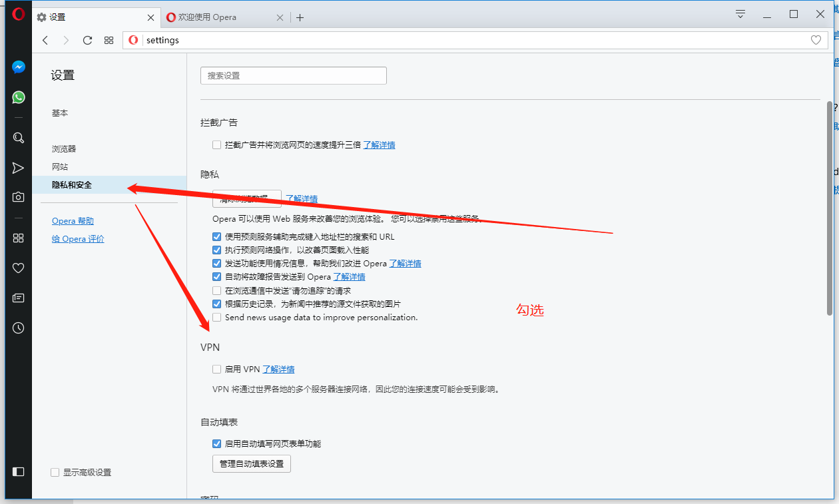Focus the 搜索设置 search field
839x504 pixels.
pyautogui.click(x=294, y=76)
